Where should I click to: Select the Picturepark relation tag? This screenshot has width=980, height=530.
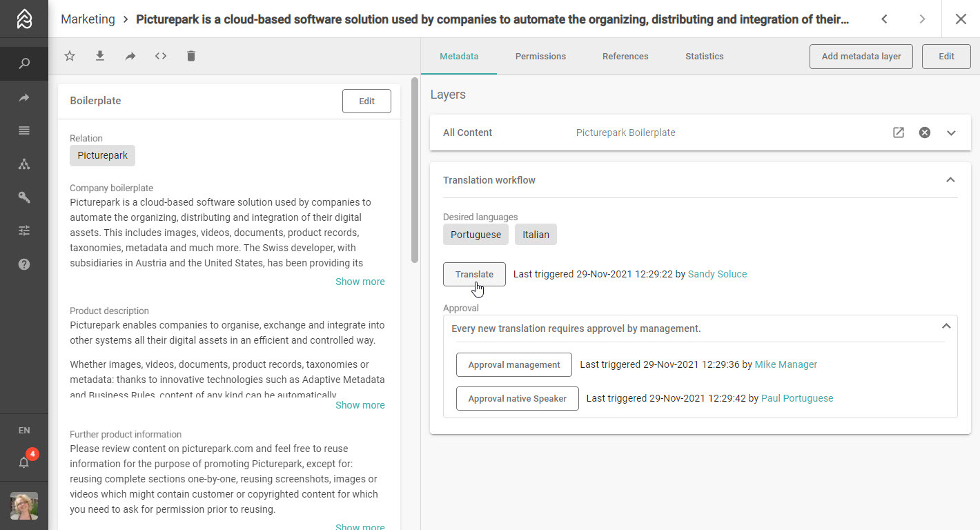point(102,155)
